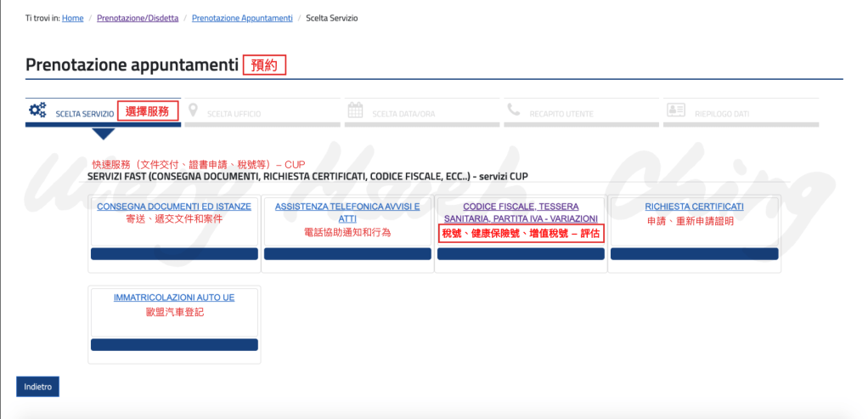Click blue bar under Consegna Documenti card
This screenshot has width=868, height=419.
(x=174, y=253)
